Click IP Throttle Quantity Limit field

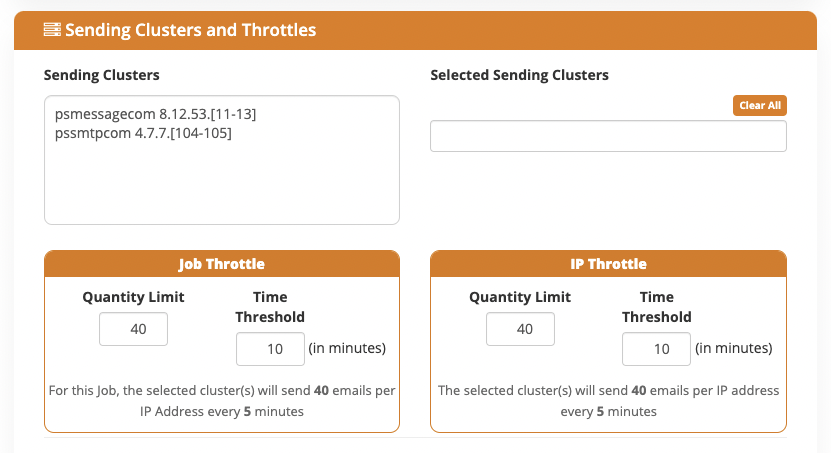[x=520, y=329]
